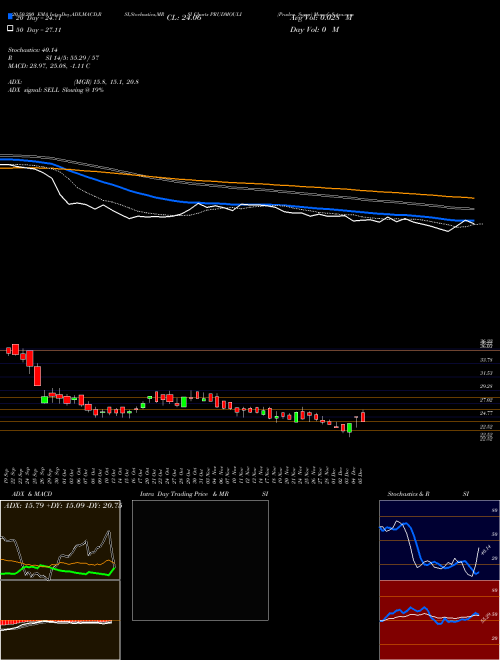Click the 'Stochastics: 49.14' reading
The height and width of the screenshot is (660, 500).
click(x=33, y=50)
